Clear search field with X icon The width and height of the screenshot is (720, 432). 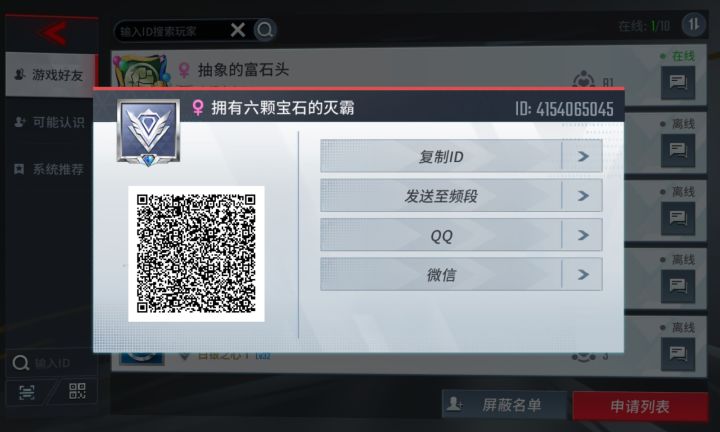pyautogui.click(x=237, y=30)
